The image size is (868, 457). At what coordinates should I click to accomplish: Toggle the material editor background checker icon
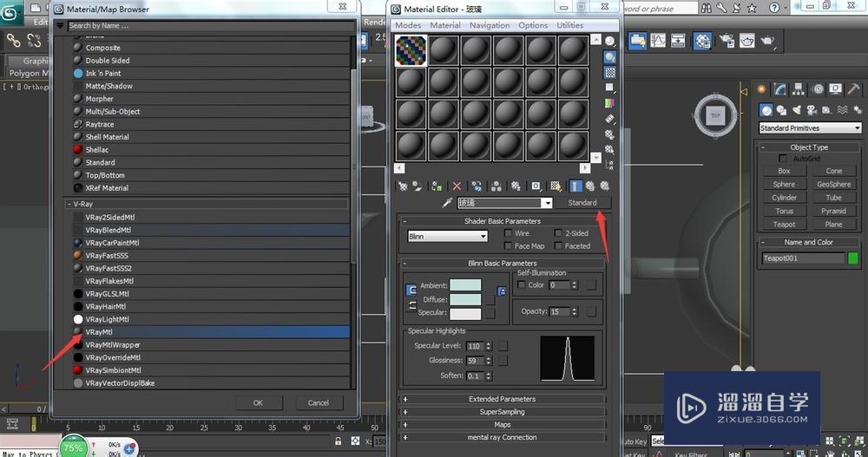(x=610, y=73)
